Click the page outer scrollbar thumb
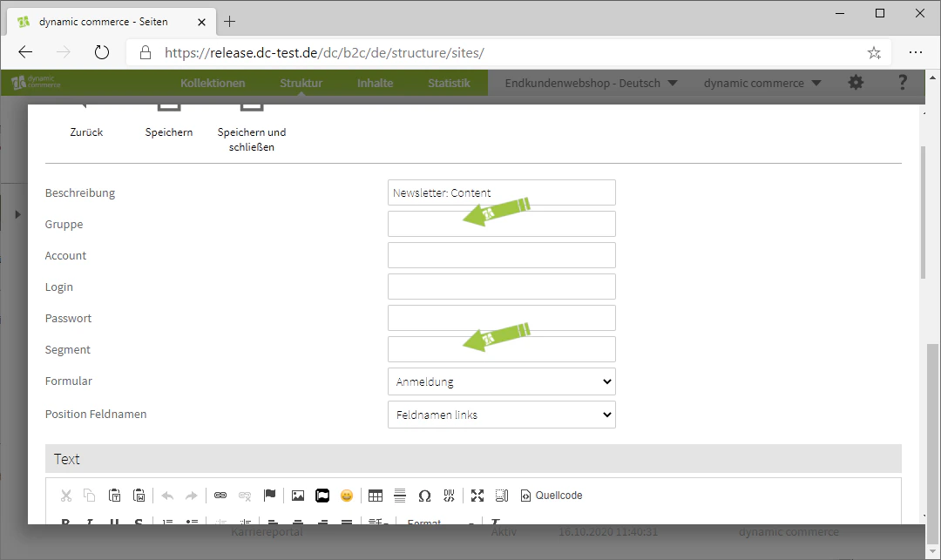Image resolution: width=941 pixels, height=560 pixels. [x=932, y=442]
